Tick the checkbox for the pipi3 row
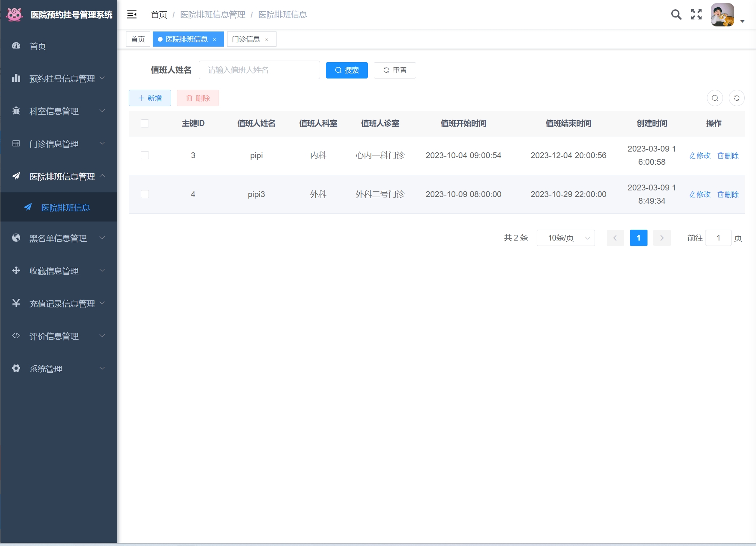 pyautogui.click(x=145, y=194)
